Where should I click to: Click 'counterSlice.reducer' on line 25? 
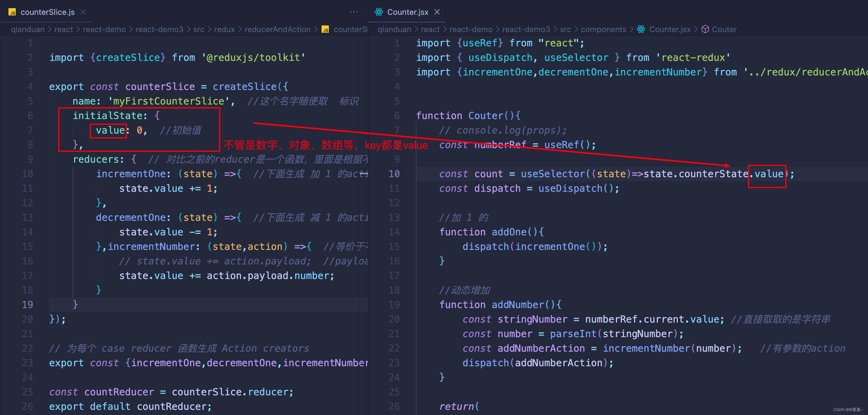230,392
